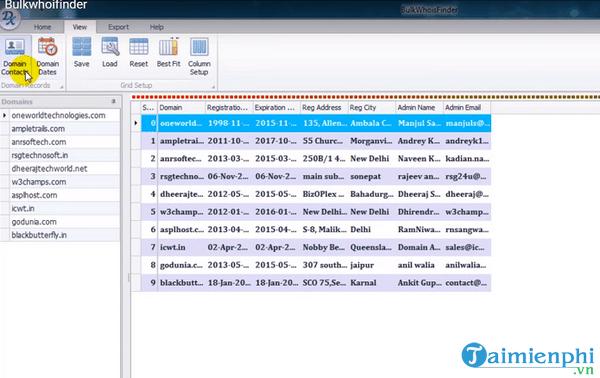Image resolution: width=600 pixels, height=378 pixels.
Task: Click 'Queensla...' city cell
Action: [x=371, y=247]
